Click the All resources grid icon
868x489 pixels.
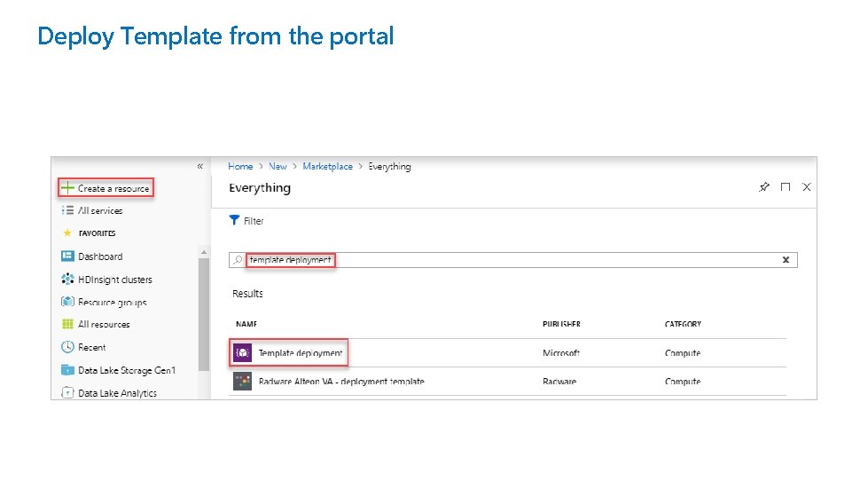(x=67, y=325)
